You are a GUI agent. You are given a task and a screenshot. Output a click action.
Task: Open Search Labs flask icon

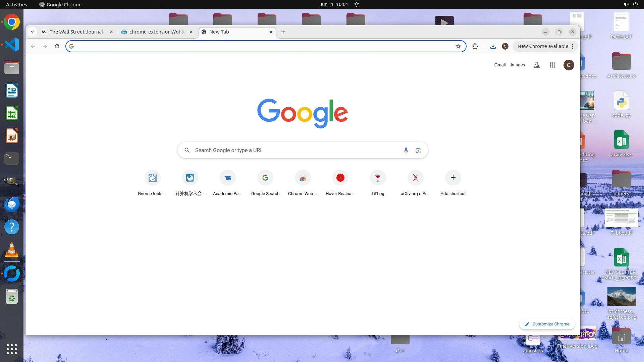pos(537,65)
